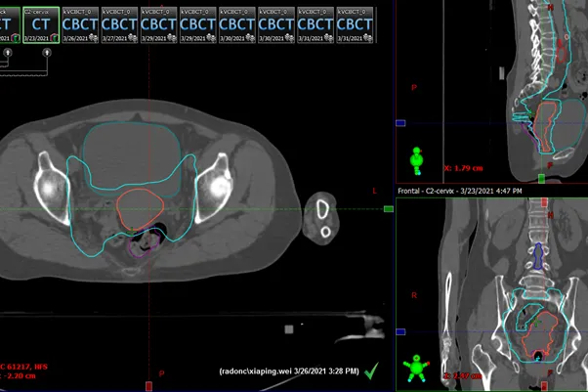The height and width of the screenshot is (392, 588).
Task: Click the red slice marker at axial view's bottom
Action: tap(148, 386)
